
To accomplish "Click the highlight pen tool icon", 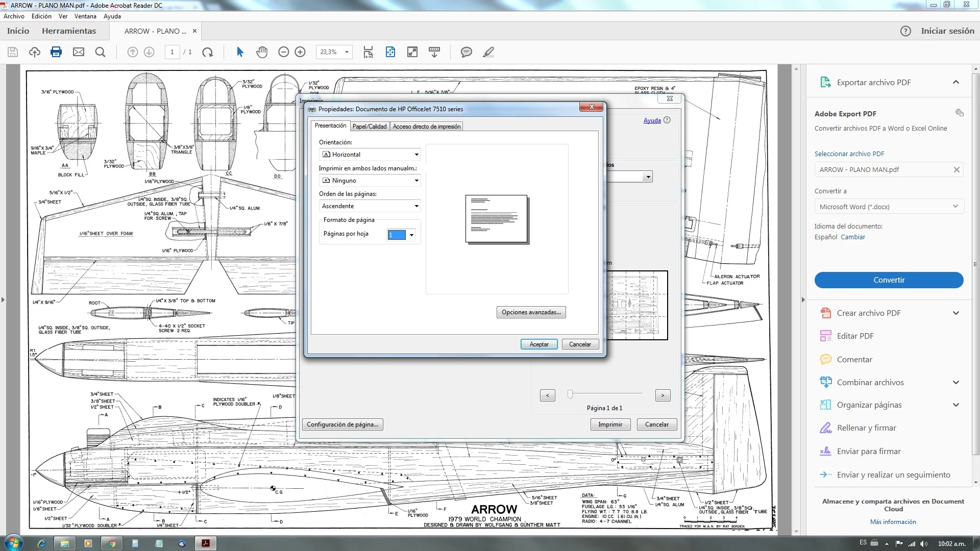I will click(x=488, y=52).
